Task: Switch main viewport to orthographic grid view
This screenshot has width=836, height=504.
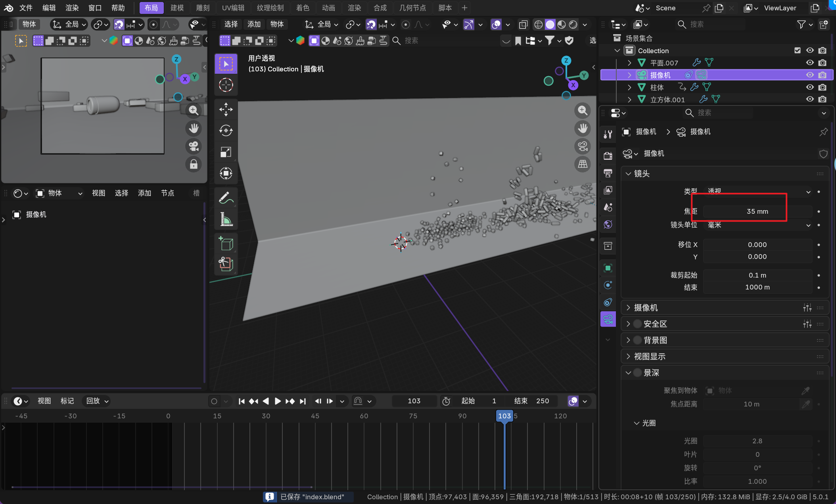Action: pos(583,164)
